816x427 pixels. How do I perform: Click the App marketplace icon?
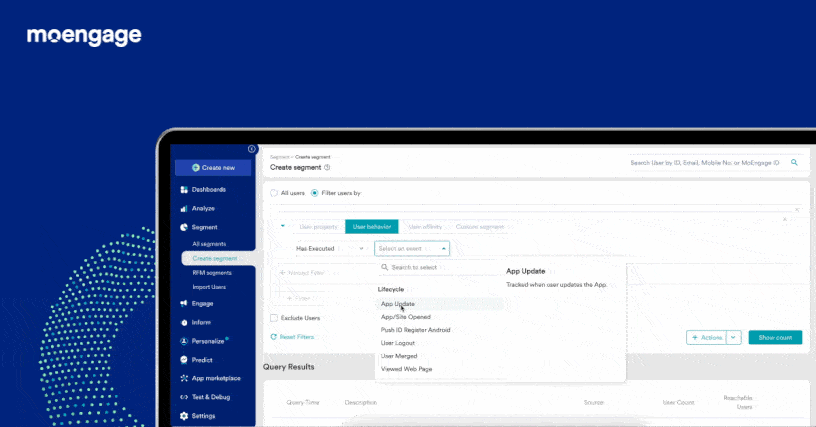(184, 378)
